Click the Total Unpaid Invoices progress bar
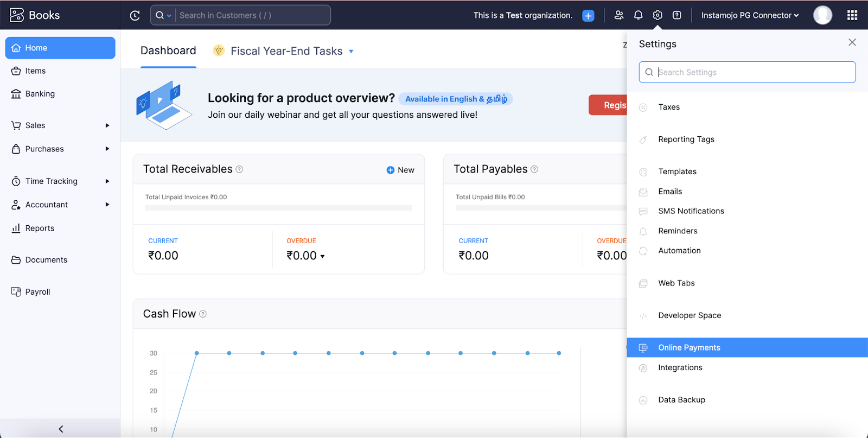The height and width of the screenshot is (438, 868). click(279, 208)
